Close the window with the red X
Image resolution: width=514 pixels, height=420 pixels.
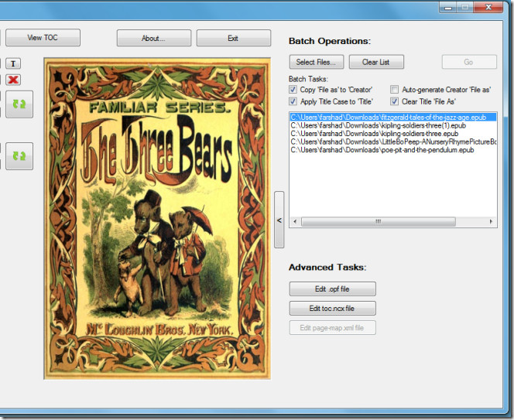point(492,6)
